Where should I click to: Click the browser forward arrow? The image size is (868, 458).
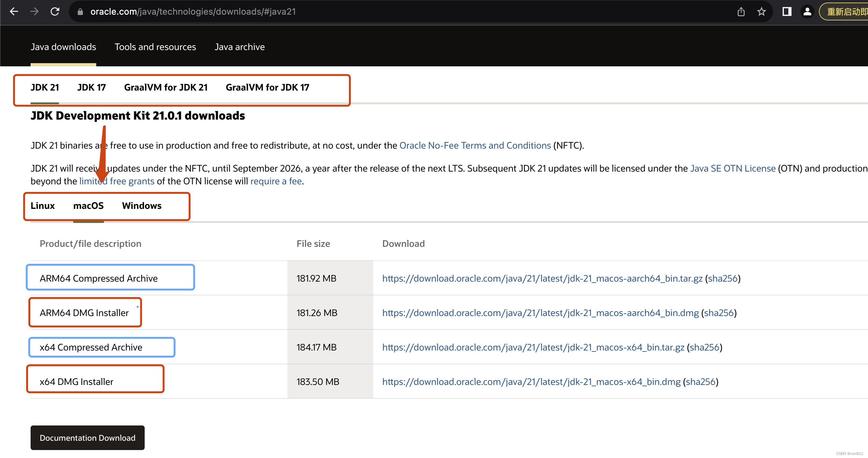tap(34, 12)
